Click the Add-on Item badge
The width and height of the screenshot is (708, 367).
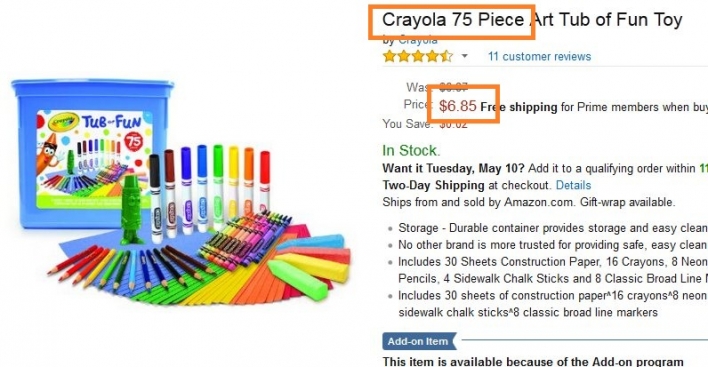pos(419,341)
